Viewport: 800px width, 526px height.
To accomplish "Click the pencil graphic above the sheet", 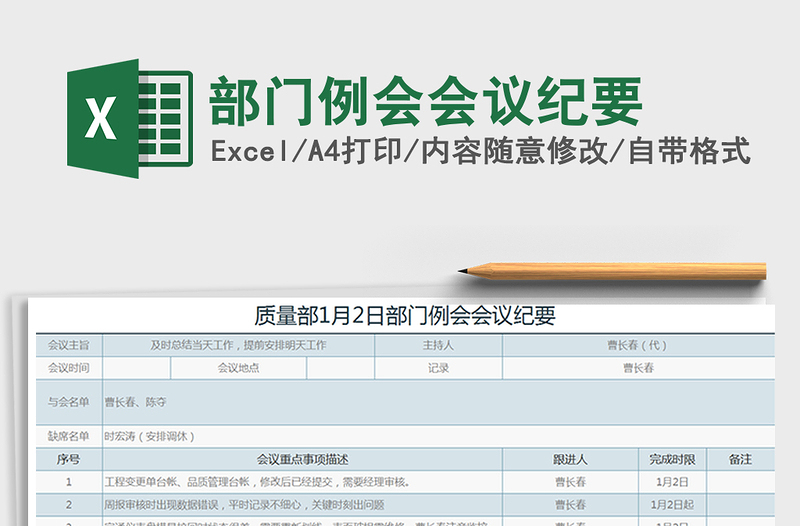I will point(612,270).
